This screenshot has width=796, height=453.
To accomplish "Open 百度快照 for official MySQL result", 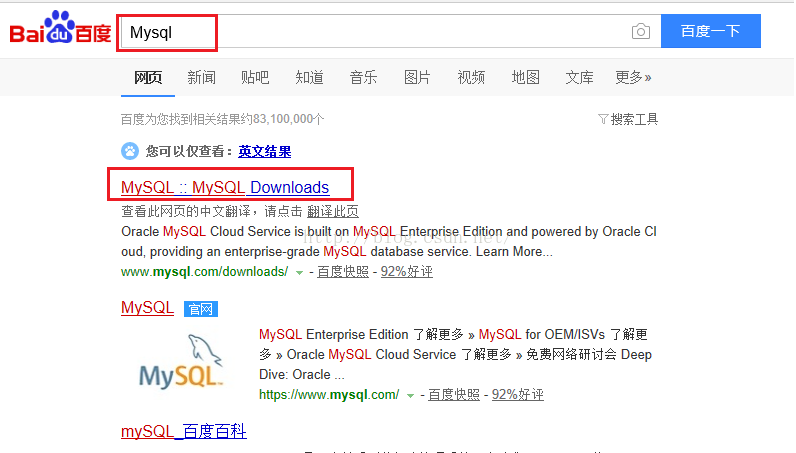I will [454, 395].
